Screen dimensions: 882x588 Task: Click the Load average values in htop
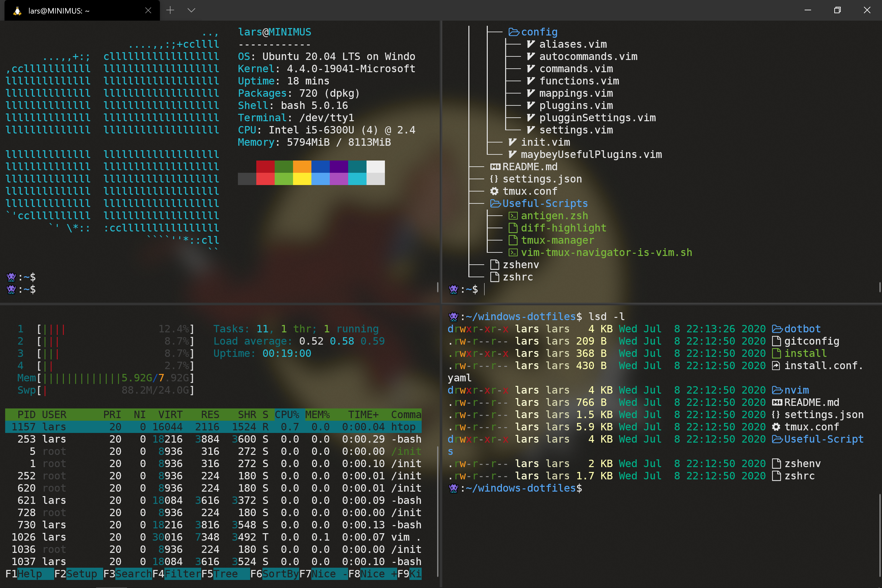(x=342, y=341)
